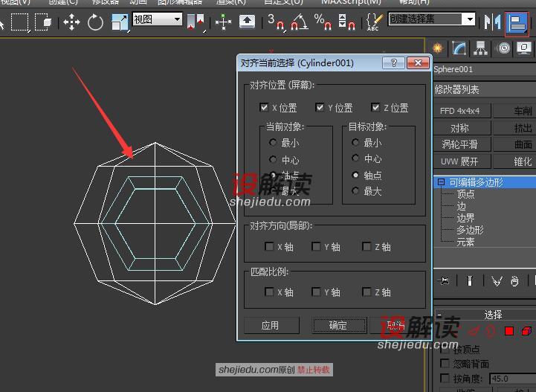Open the Create command panel tab

click(438, 48)
